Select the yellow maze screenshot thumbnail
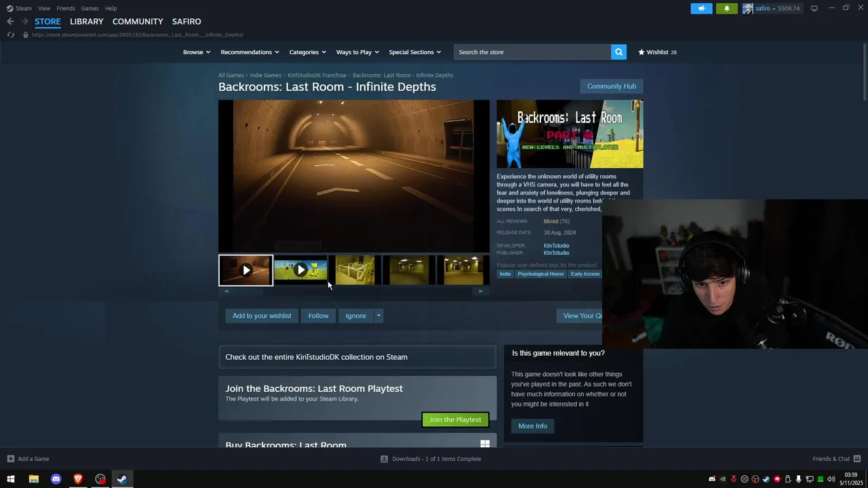868x488 pixels. click(355, 270)
